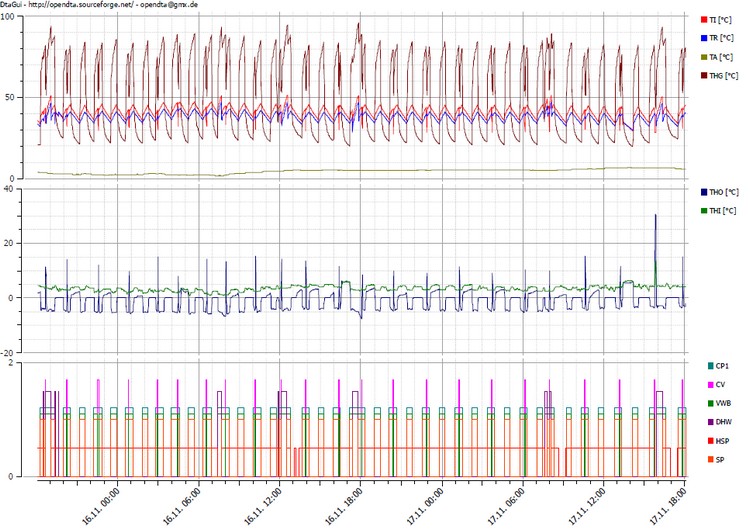Screen dimensions: 750x530
Task: Click the tallest THO spike in middle chart
Action: tap(655, 218)
